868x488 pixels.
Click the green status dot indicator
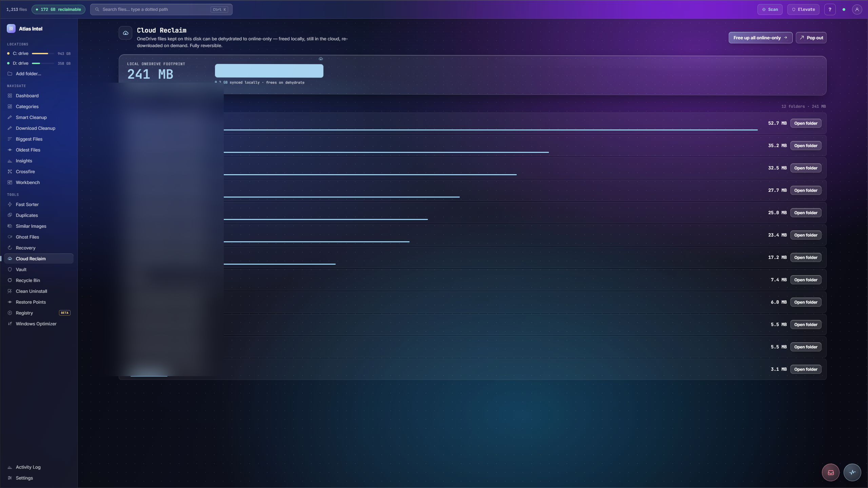pos(844,9)
